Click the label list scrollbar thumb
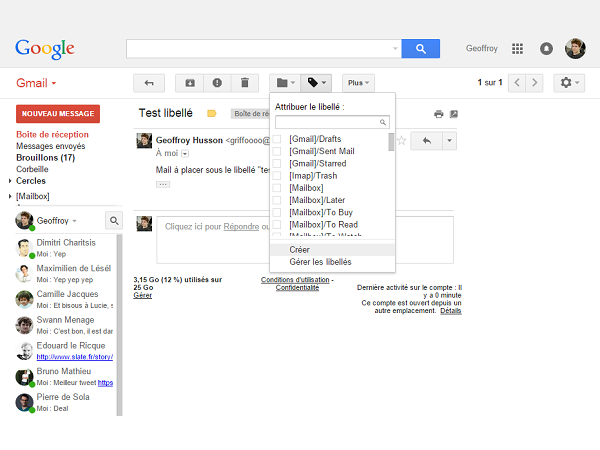The width and height of the screenshot is (600, 450). coord(391,142)
